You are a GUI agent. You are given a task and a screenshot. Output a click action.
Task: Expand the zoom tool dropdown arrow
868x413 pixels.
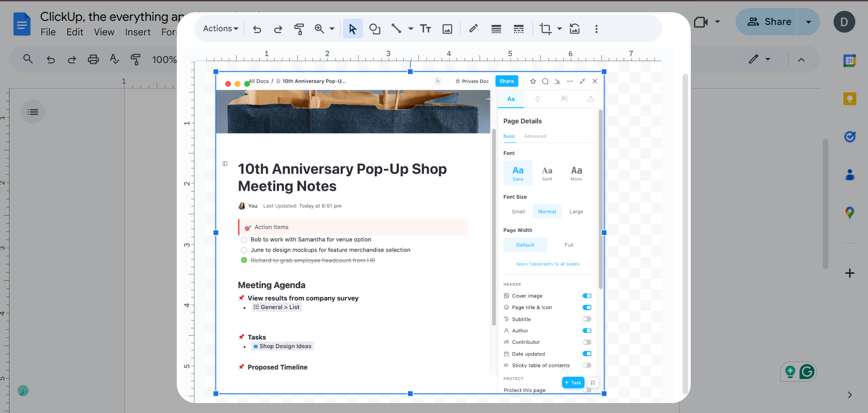coord(332,29)
